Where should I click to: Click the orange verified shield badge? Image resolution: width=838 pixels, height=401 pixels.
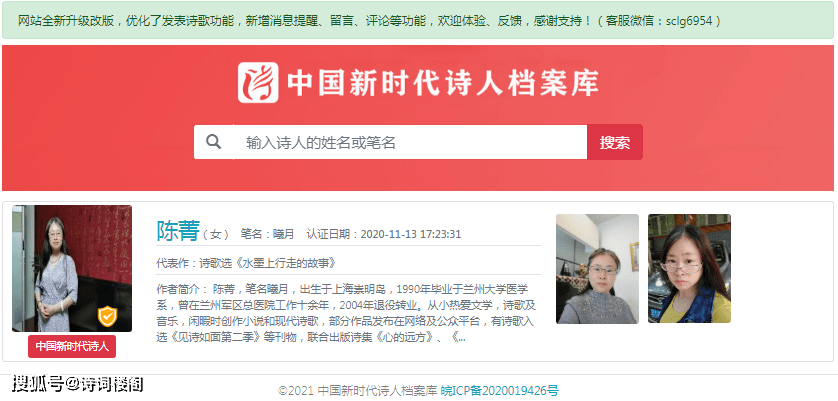click(107, 316)
